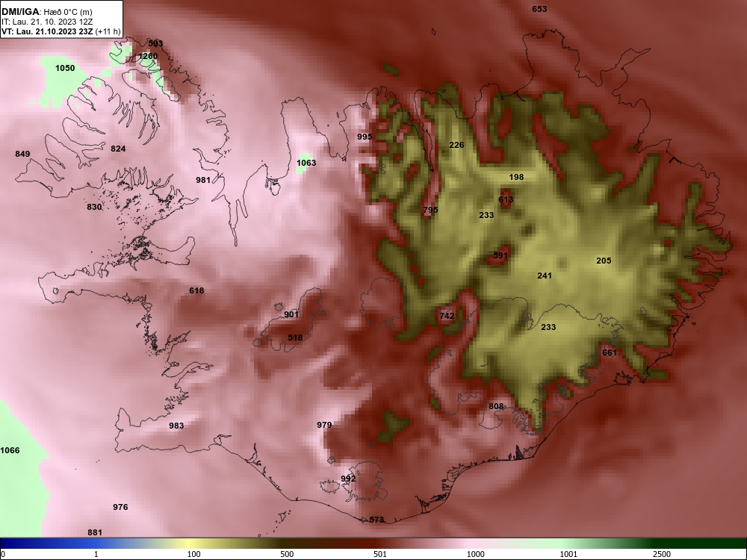Click the map value 1050 on the green patch
This screenshot has width=747, height=560.
point(65,68)
